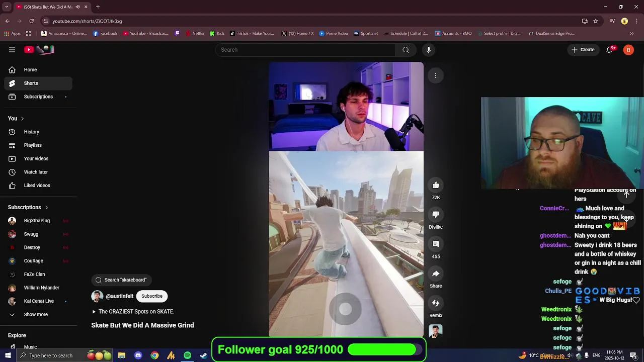Open Chrome from the taskbar
The image size is (644, 362).
(154, 355)
